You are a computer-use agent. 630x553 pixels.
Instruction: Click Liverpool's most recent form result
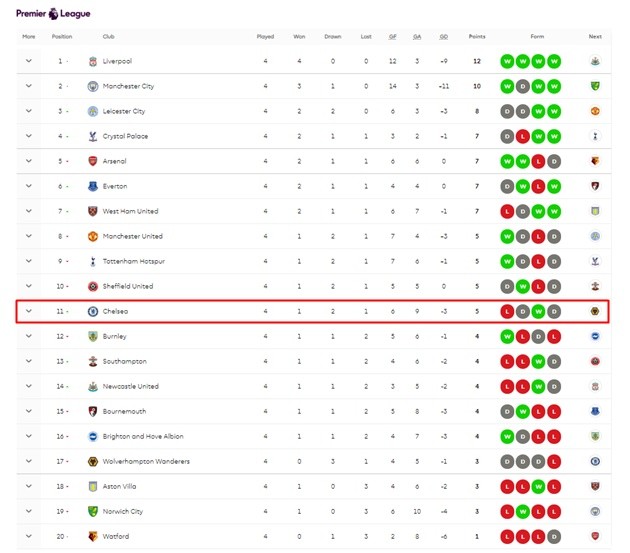pyautogui.click(x=555, y=61)
